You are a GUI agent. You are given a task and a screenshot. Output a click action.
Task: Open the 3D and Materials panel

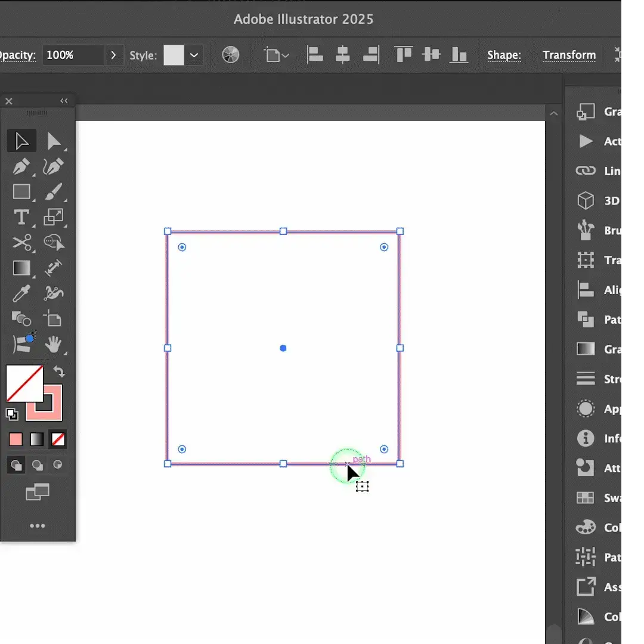585,200
